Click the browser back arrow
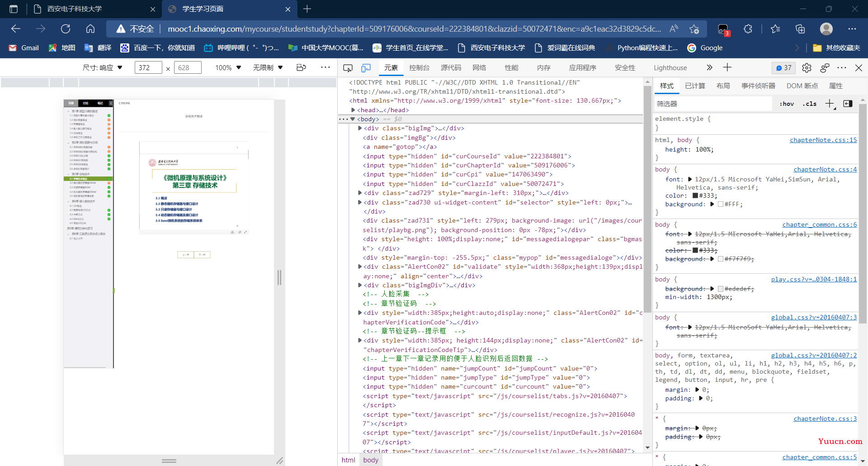 [16, 29]
